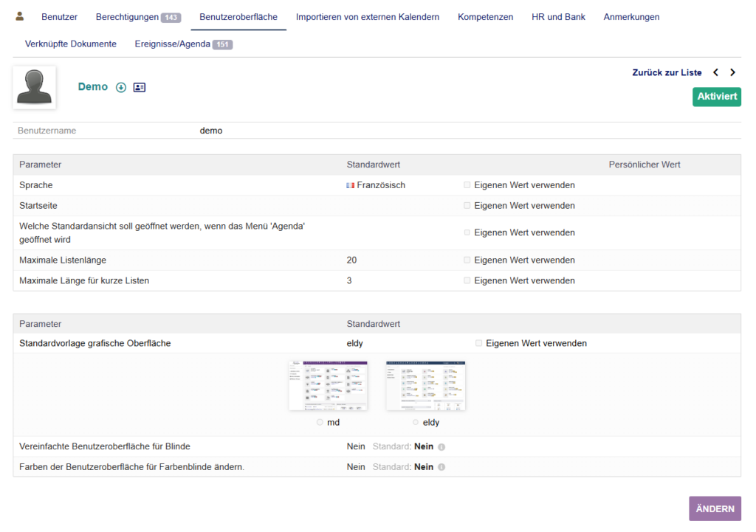Go to previous record with left chevron
756x532 pixels.
pyautogui.click(x=715, y=72)
